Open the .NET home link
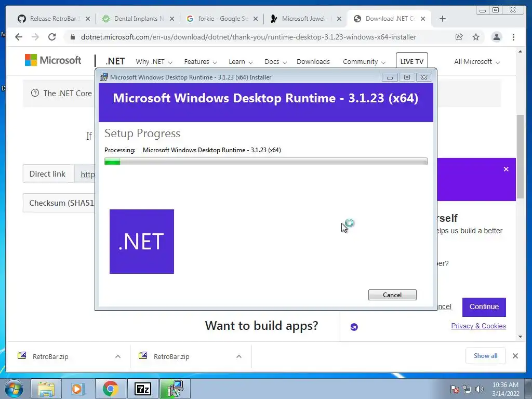 (115, 61)
